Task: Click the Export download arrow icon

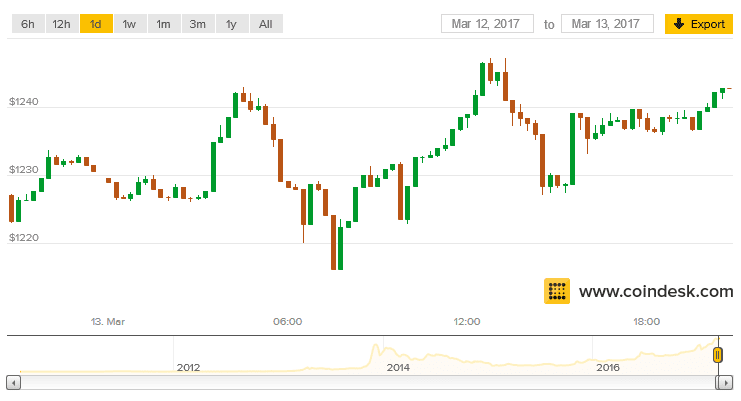Action: (x=678, y=23)
